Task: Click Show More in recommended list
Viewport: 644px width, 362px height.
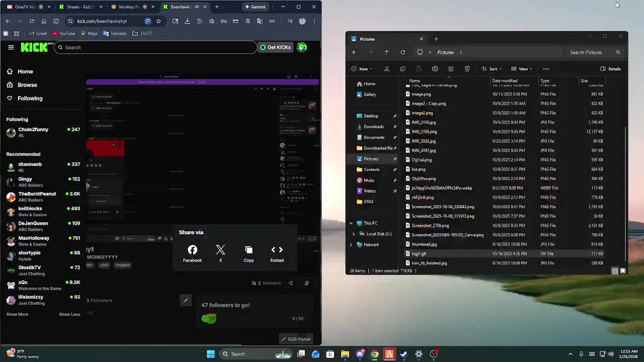Action: tap(17, 314)
